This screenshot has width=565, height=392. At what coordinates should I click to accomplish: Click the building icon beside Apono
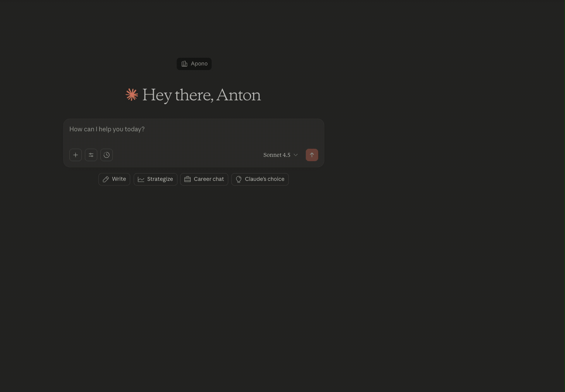tap(184, 64)
